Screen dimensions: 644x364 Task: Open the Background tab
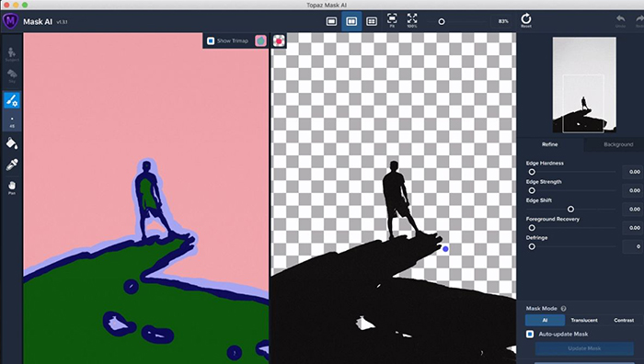[617, 144]
